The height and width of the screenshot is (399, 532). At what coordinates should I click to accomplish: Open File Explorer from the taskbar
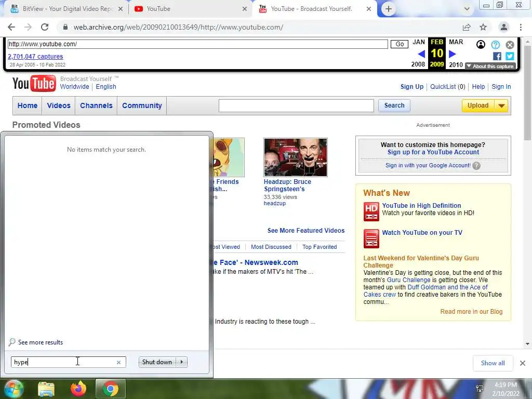click(x=46, y=389)
